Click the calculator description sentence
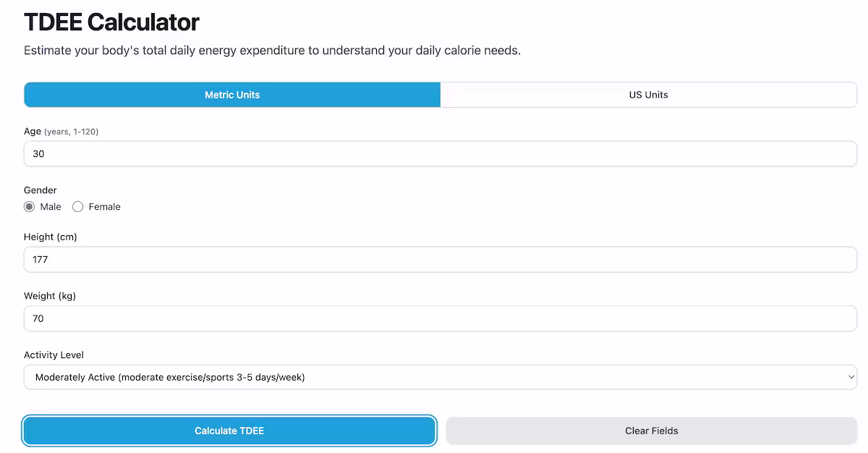This screenshot has height=453, width=868. pyautogui.click(x=272, y=51)
